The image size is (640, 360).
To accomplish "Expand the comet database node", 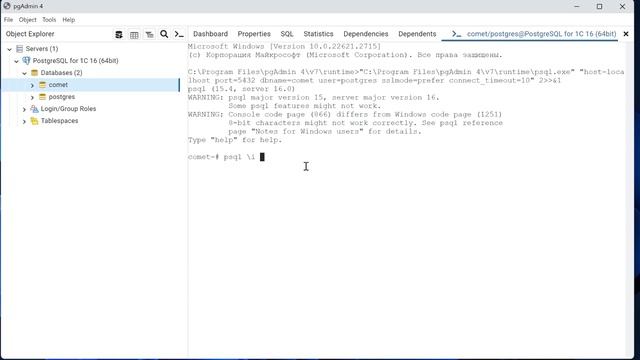I will [x=32, y=85].
